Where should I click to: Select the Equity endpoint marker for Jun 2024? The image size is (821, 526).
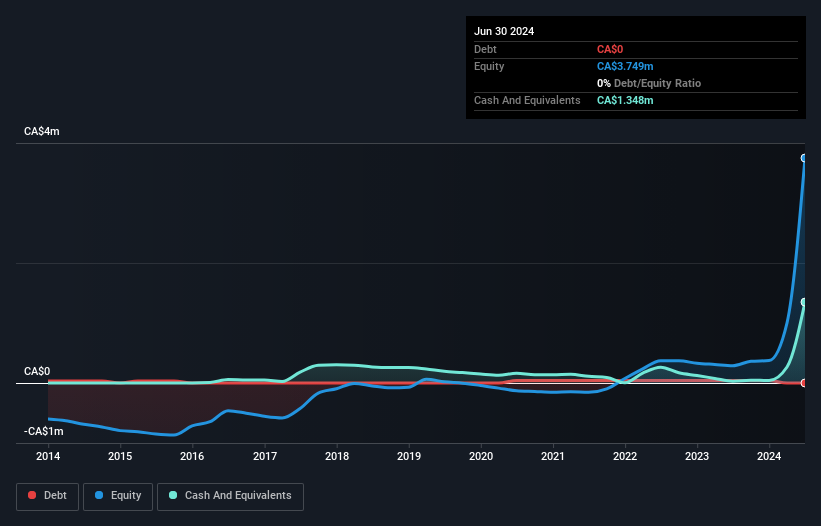804,158
